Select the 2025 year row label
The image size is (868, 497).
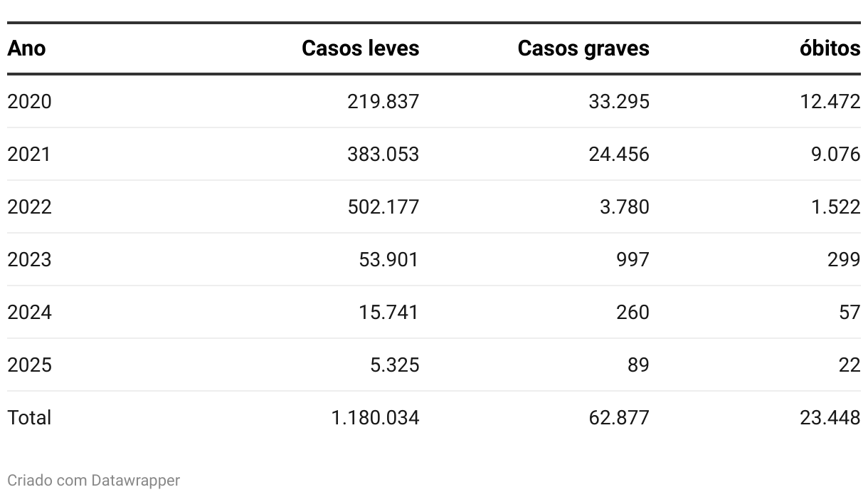(x=29, y=365)
